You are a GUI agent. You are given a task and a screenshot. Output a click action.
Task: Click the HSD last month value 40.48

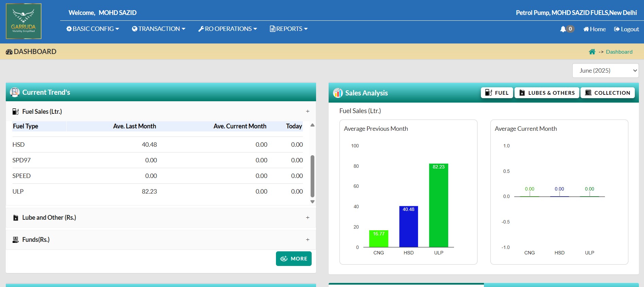pyautogui.click(x=149, y=145)
